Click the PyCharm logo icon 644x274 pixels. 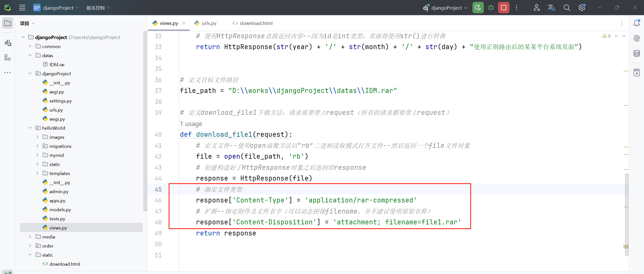(8, 8)
